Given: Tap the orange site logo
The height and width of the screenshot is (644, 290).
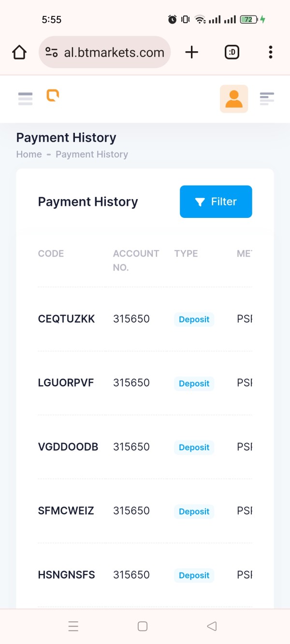Looking at the screenshot, I should pyautogui.click(x=53, y=95).
